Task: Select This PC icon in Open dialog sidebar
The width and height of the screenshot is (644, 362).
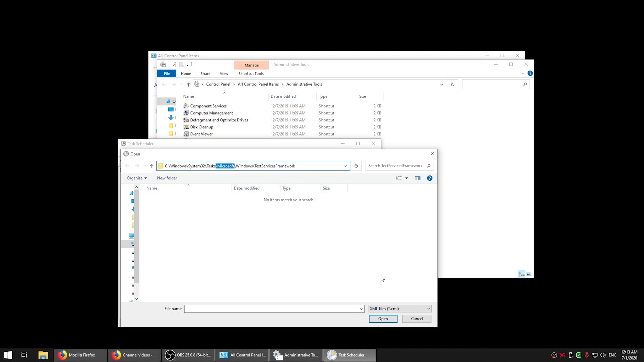Action: pyautogui.click(x=131, y=235)
